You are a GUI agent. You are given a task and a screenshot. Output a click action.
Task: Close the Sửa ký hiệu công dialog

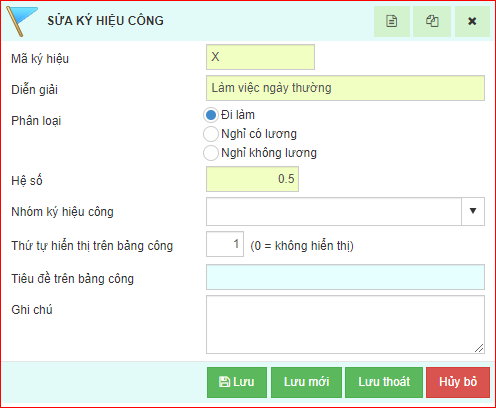coord(472,21)
